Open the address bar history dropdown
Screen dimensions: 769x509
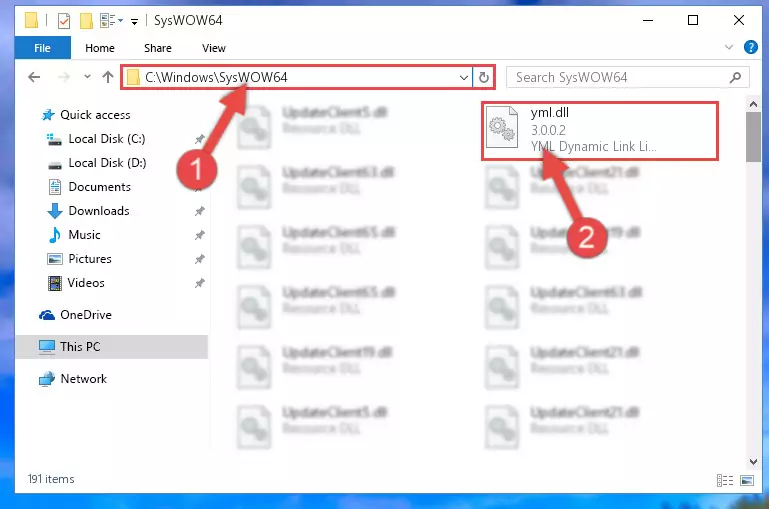[x=463, y=77]
